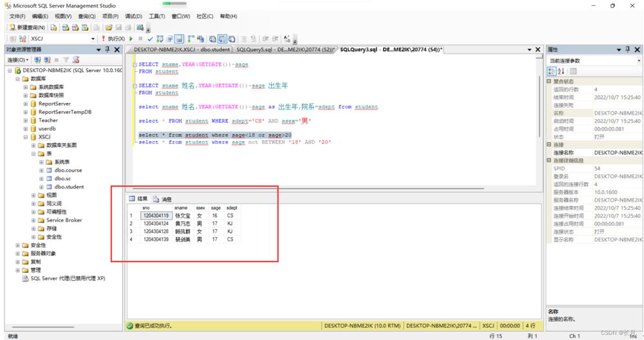This screenshot has height=340, width=644.
Task: Collapse the XSCJ database node
Action: 25,137
